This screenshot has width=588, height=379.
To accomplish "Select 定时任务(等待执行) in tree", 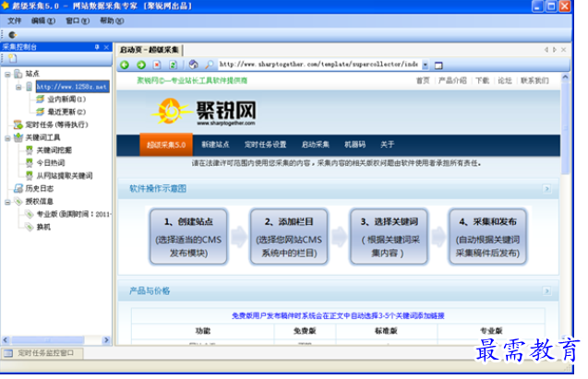I will [x=56, y=124].
